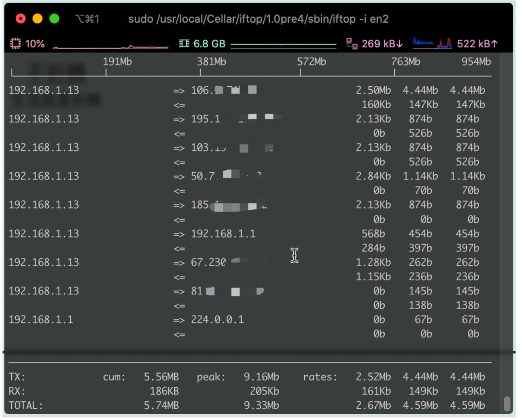Click the 522 kB upload rate indicator
Image resolution: width=523 pixels, height=420 pixels.
(478, 43)
